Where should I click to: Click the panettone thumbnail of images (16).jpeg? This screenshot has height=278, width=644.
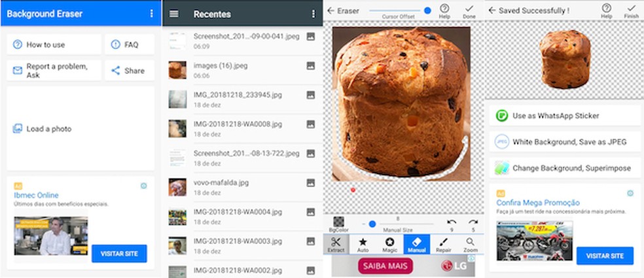[177, 70]
